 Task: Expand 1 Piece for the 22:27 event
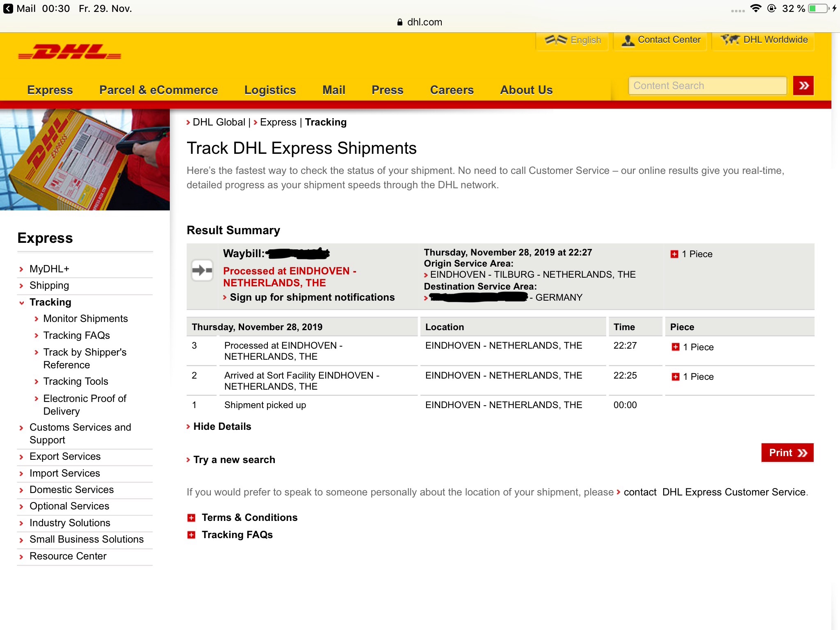click(676, 347)
